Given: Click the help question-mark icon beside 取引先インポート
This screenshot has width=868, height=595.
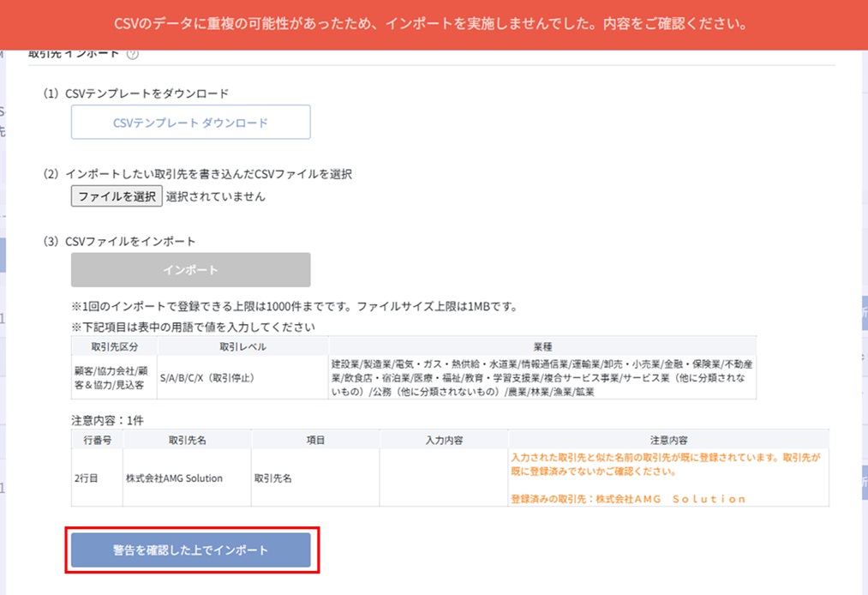Looking at the screenshot, I should tap(132, 54).
